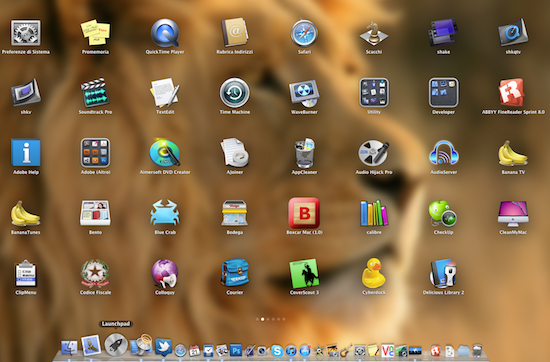Open Twitter from the Dock

163,347
